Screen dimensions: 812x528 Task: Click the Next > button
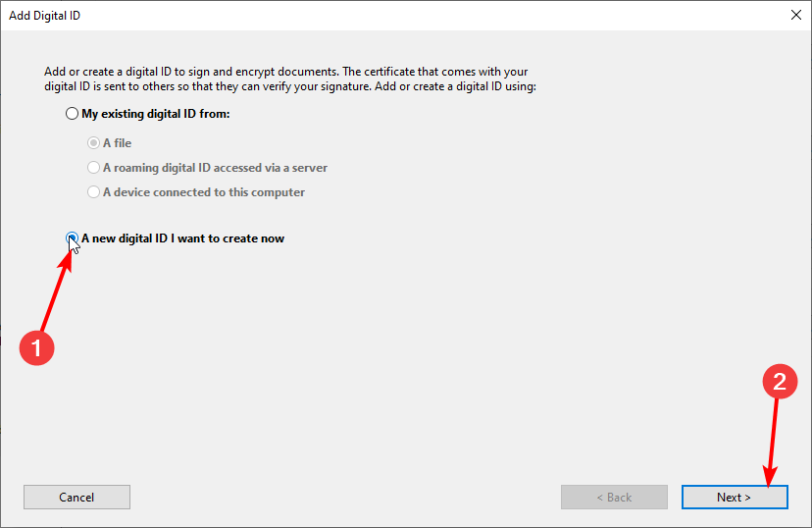[735, 498]
